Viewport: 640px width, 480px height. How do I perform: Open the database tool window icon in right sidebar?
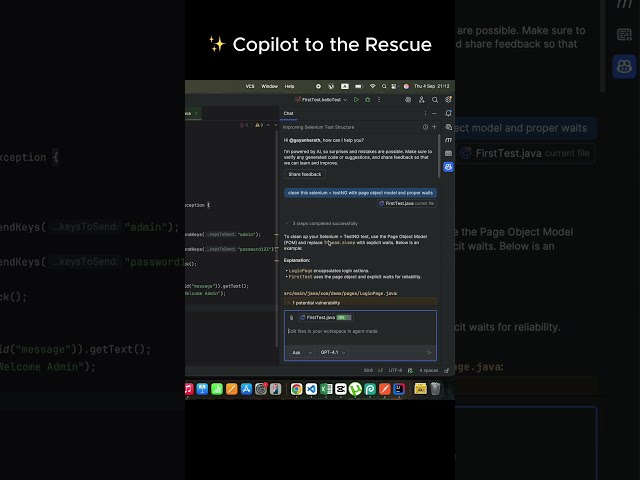point(449,127)
